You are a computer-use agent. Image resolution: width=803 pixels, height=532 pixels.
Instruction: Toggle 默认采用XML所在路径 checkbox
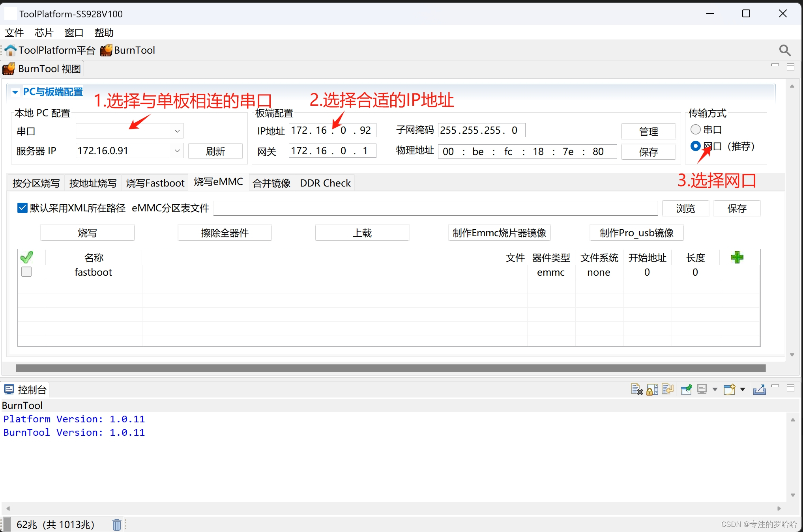(x=22, y=208)
